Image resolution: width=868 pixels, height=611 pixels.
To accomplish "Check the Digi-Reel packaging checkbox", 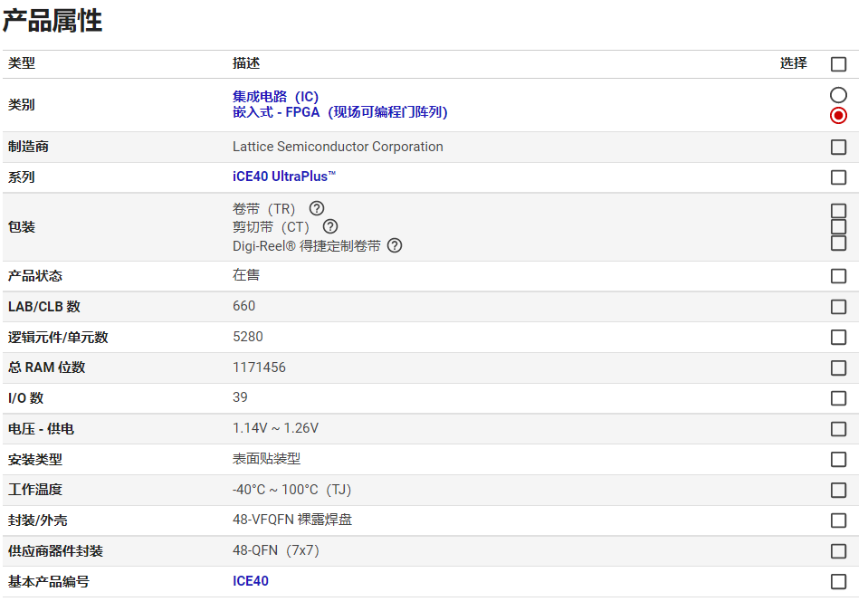I will click(x=838, y=243).
